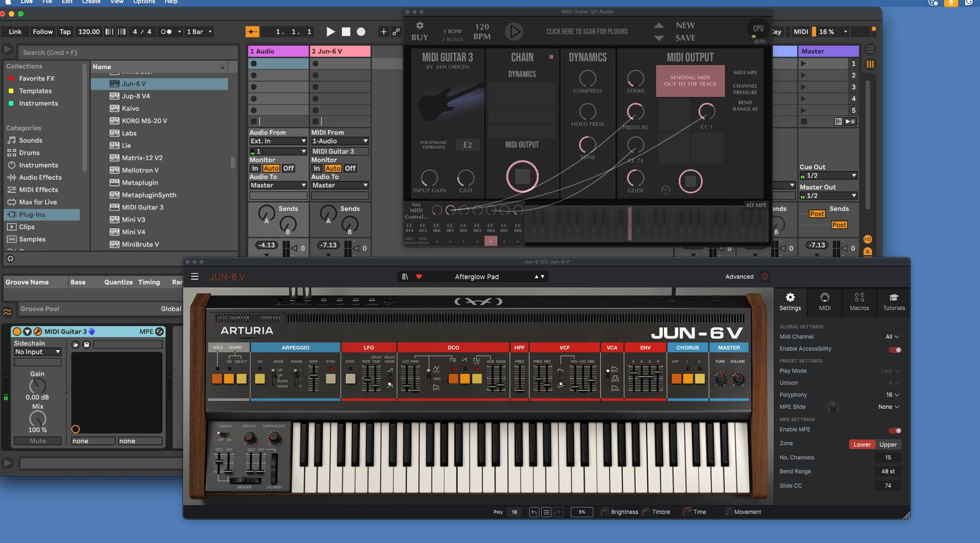Viewport: 980px width, 543px height.
Task: Click the INPUT GAIN knob in MIDI Guitar
Action: point(429,178)
